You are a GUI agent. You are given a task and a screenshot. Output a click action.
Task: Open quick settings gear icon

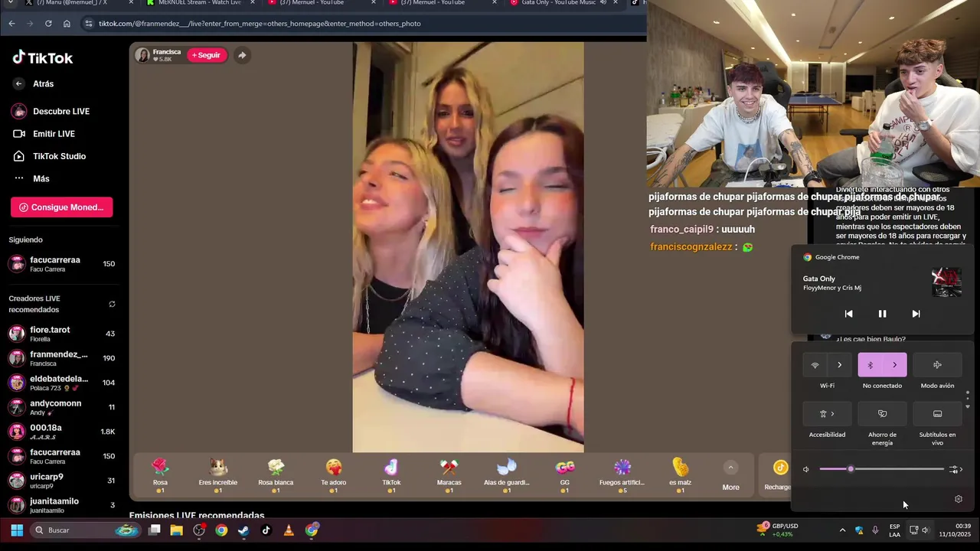click(958, 499)
